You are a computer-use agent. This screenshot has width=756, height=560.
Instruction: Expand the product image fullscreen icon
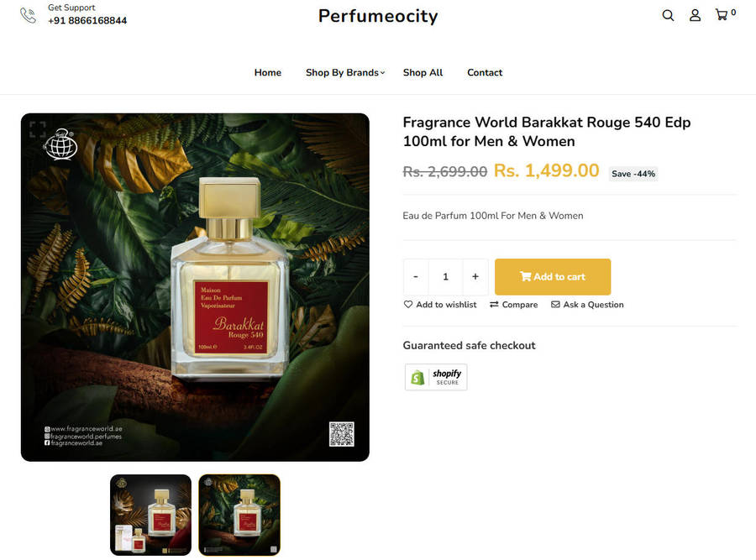[36, 128]
